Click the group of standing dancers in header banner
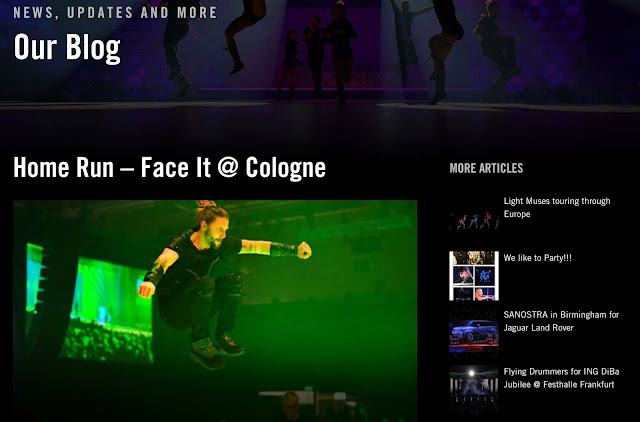Viewport: 640px width, 422px height. point(316,55)
